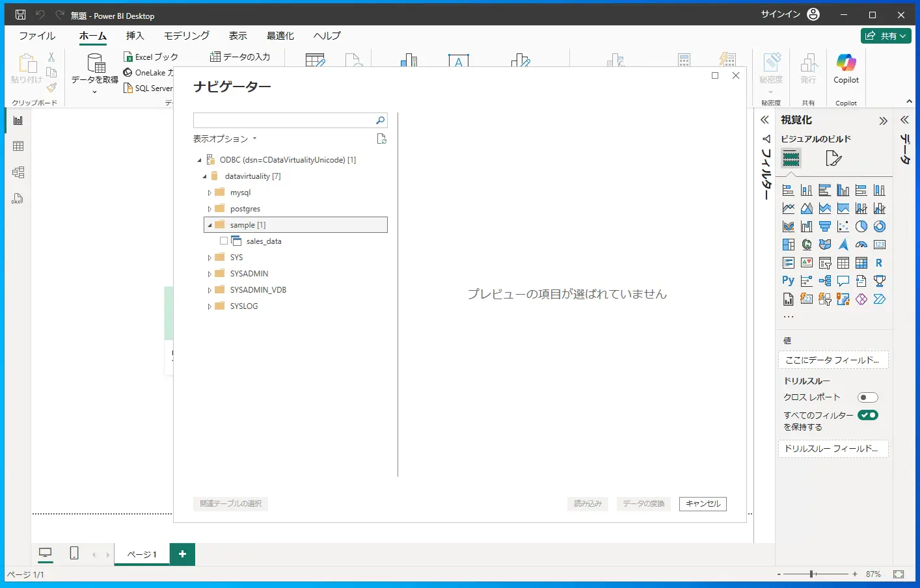
Task: Check the sales_data table checkbox
Action: tap(224, 241)
